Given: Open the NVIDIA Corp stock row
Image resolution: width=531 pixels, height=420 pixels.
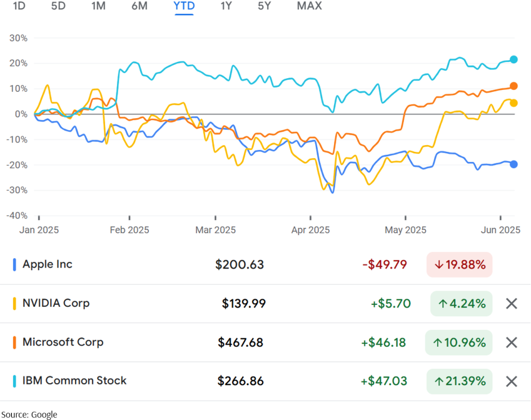Looking at the screenshot, I should [x=56, y=303].
